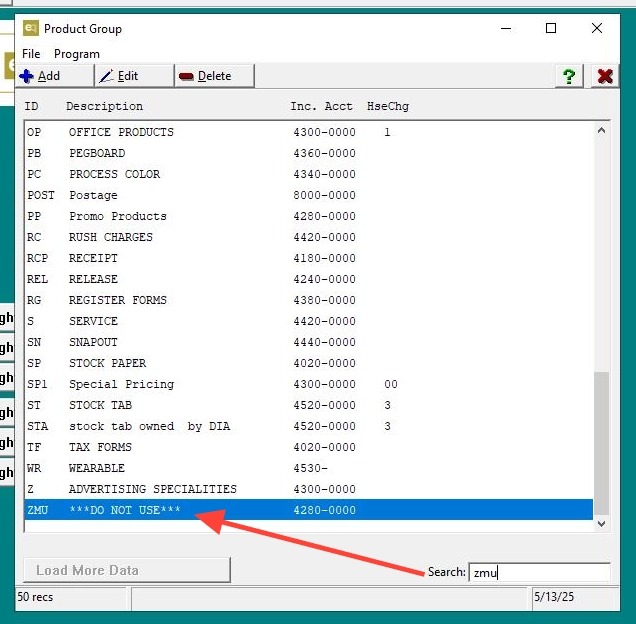The width and height of the screenshot is (636, 624).
Task: Select the SN SNAPOUT row
Action: coord(308,342)
